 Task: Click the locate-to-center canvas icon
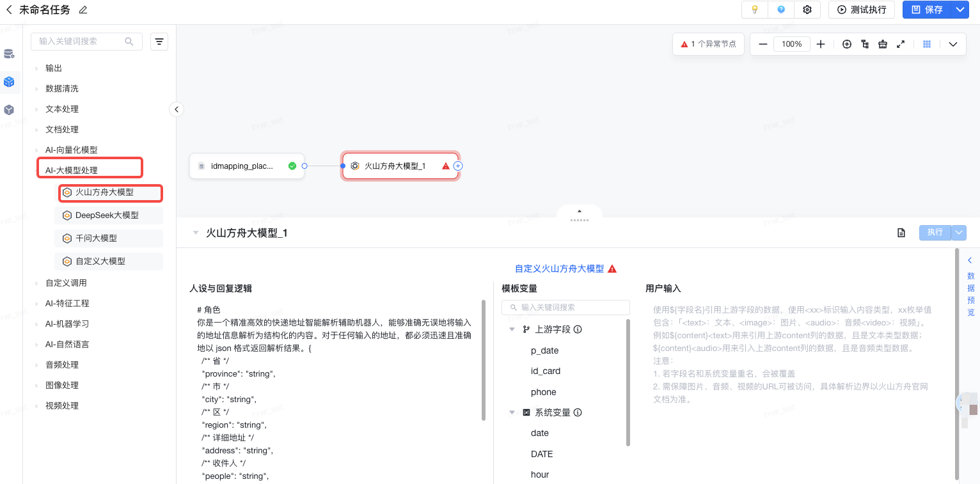[847, 44]
